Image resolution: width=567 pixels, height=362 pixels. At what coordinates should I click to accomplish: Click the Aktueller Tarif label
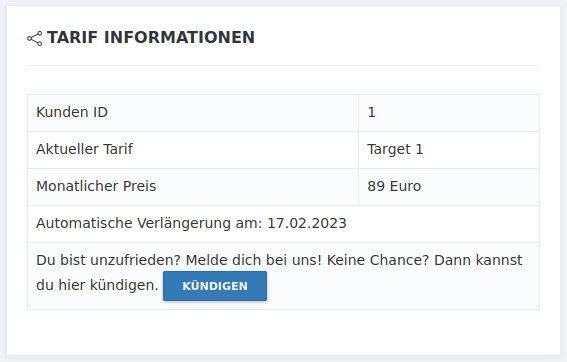click(x=85, y=149)
